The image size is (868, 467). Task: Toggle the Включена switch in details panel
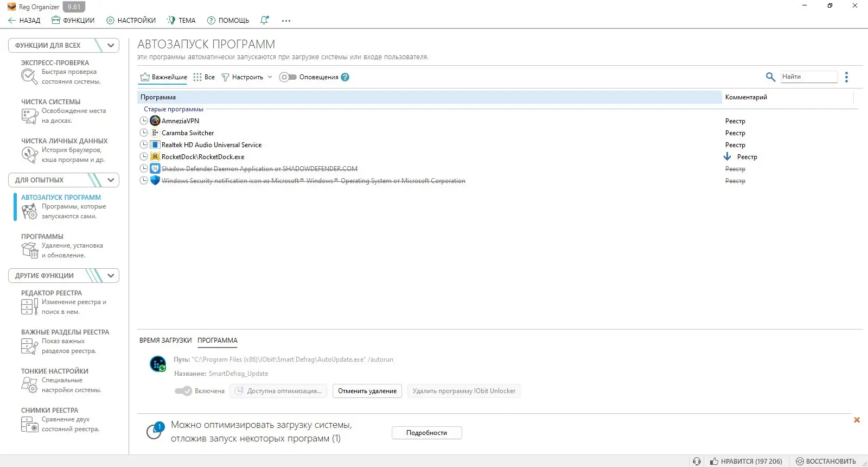click(x=183, y=391)
